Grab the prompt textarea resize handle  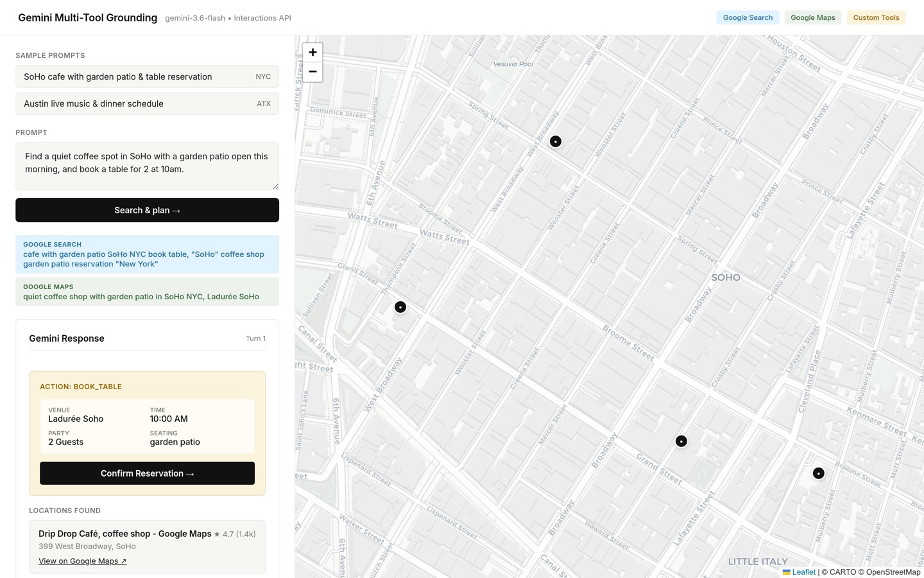click(275, 186)
